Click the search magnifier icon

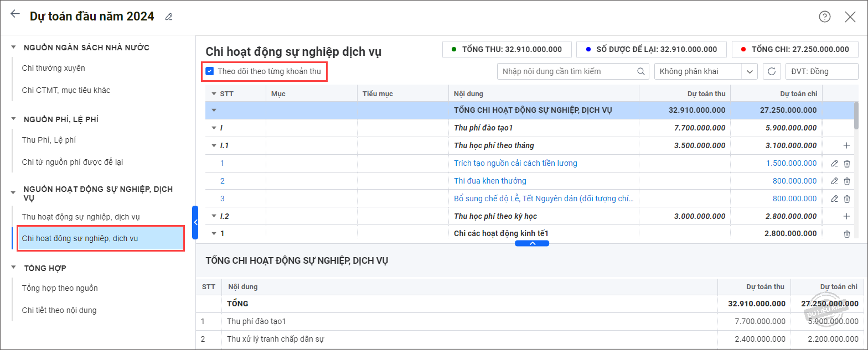pyautogui.click(x=641, y=71)
